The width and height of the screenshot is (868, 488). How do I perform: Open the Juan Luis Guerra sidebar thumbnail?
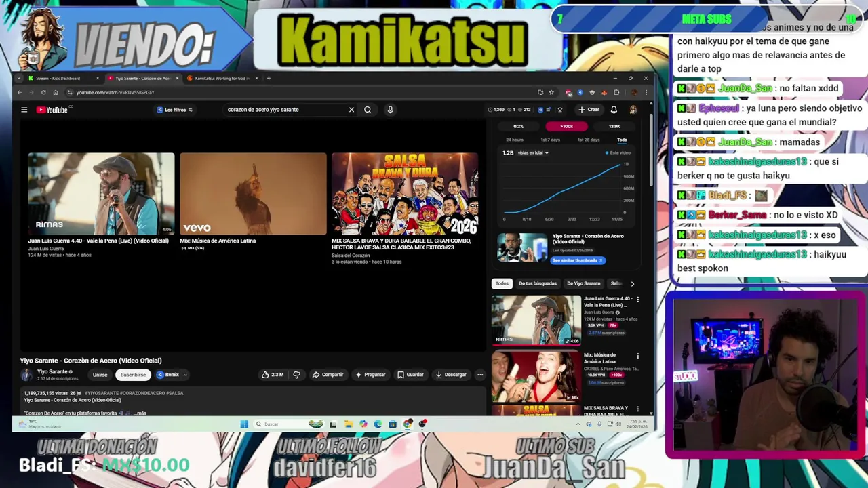536,320
